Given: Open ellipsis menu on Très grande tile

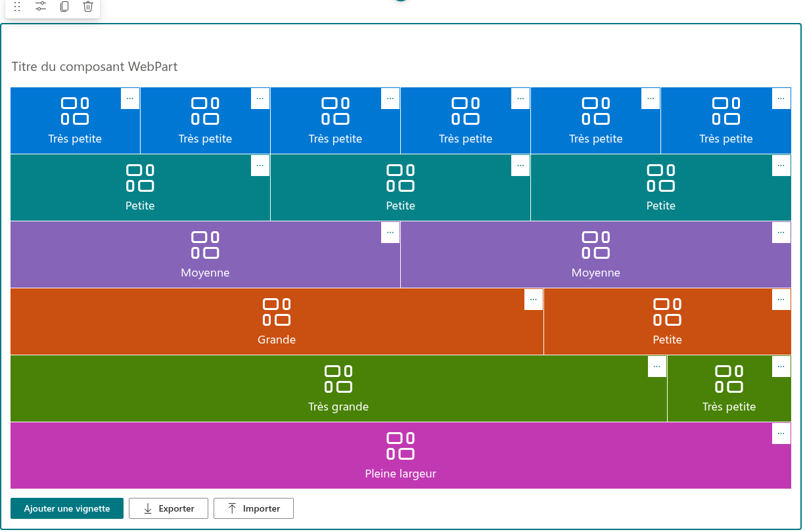Looking at the screenshot, I should 657,366.
